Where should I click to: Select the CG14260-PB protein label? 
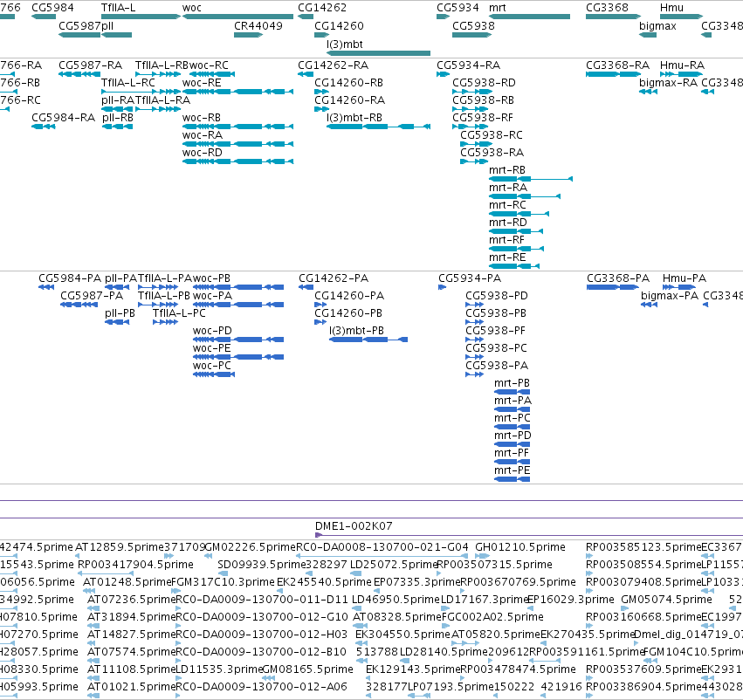(348, 313)
